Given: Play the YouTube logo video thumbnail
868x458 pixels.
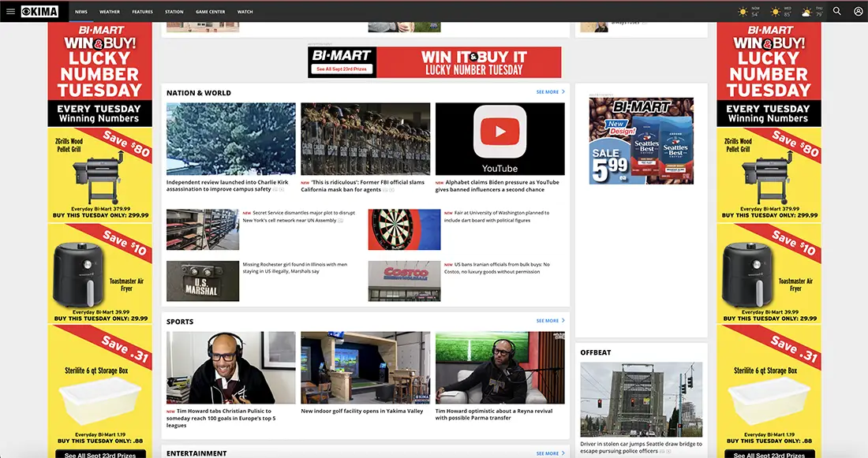Looking at the screenshot, I should pos(499,139).
